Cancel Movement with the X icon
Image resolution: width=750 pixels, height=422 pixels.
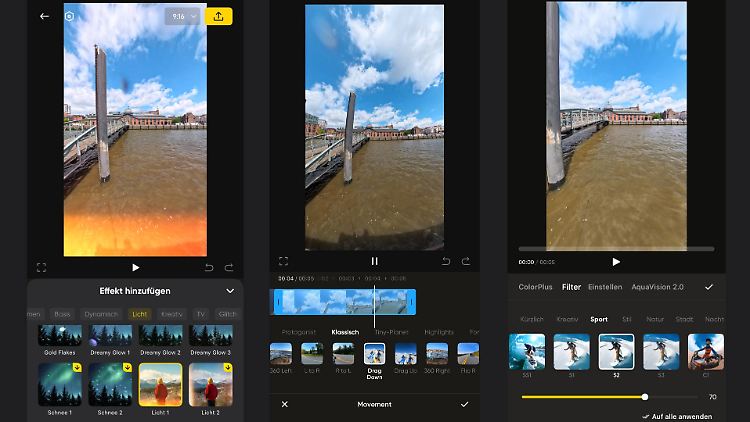pyautogui.click(x=285, y=404)
